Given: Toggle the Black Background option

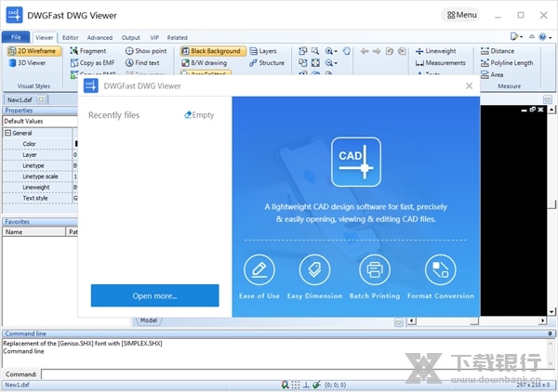Looking at the screenshot, I should [215, 51].
